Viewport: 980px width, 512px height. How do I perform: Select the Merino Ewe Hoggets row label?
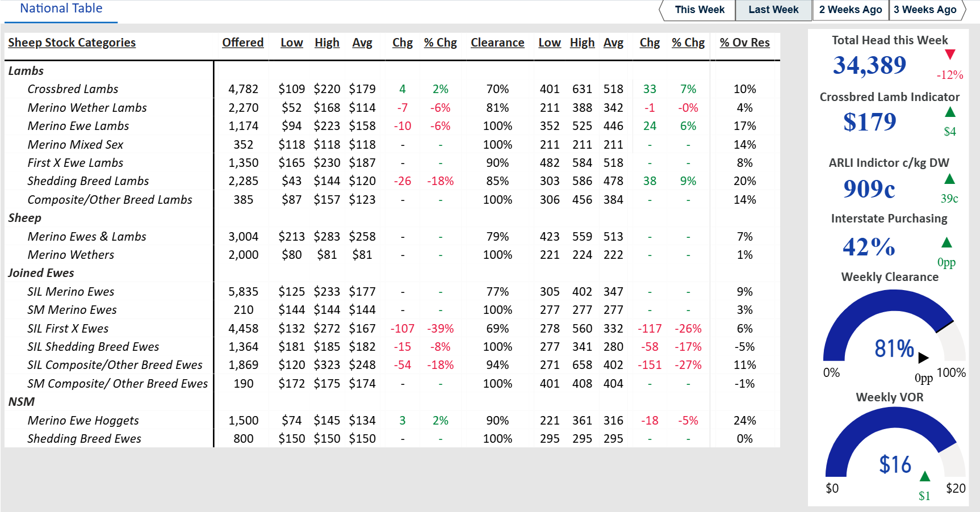click(x=83, y=421)
